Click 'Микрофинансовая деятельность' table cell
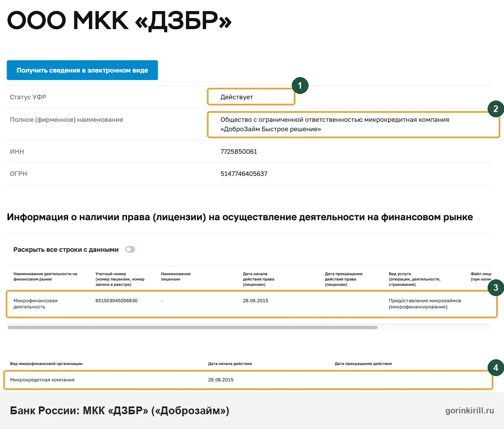The image size is (504, 429). 36,303
